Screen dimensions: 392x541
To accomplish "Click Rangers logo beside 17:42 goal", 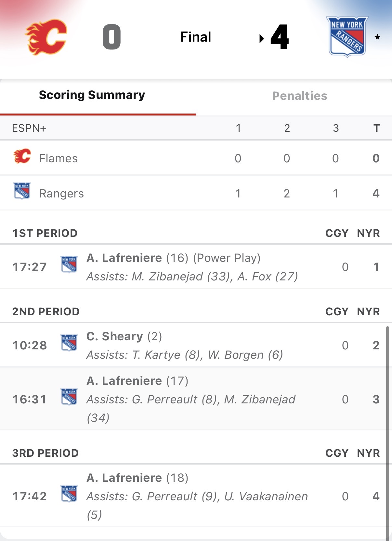I will pyautogui.click(x=69, y=494).
